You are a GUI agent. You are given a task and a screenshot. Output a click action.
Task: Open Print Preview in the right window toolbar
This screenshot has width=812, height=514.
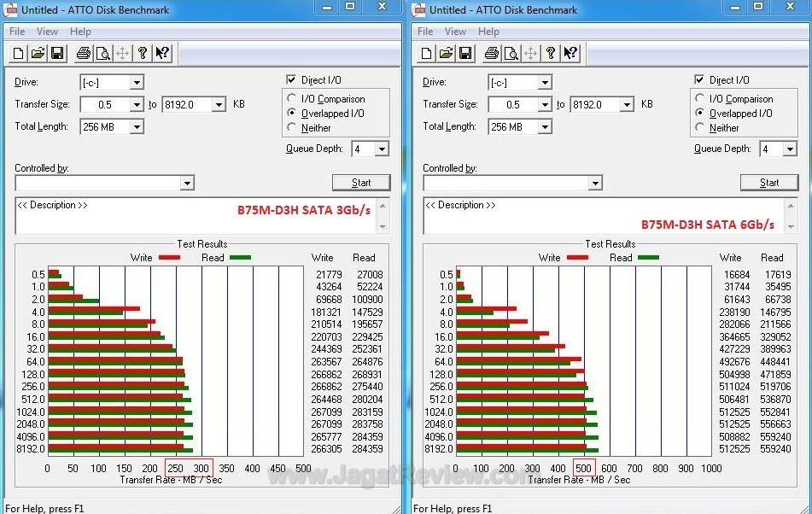click(x=510, y=54)
